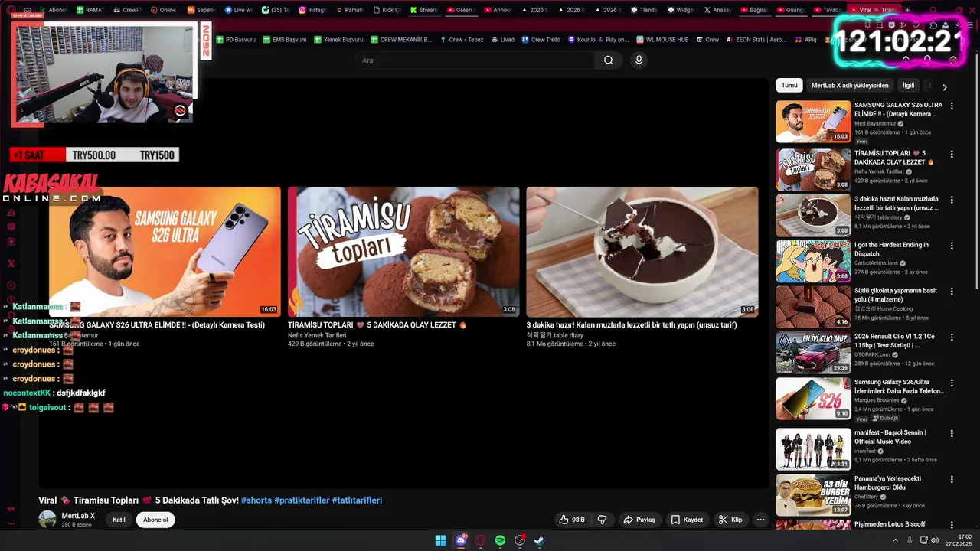This screenshot has height=551, width=980.
Task: Click the taskbar volume speaker icon
Action: click(x=934, y=541)
